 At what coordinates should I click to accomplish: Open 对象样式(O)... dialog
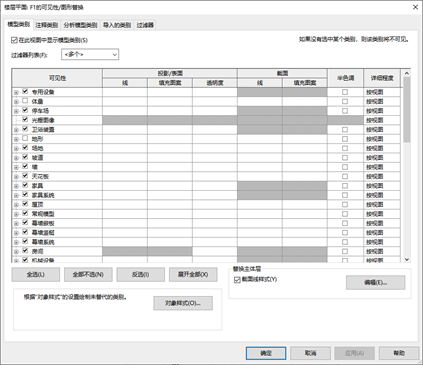click(x=183, y=303)
